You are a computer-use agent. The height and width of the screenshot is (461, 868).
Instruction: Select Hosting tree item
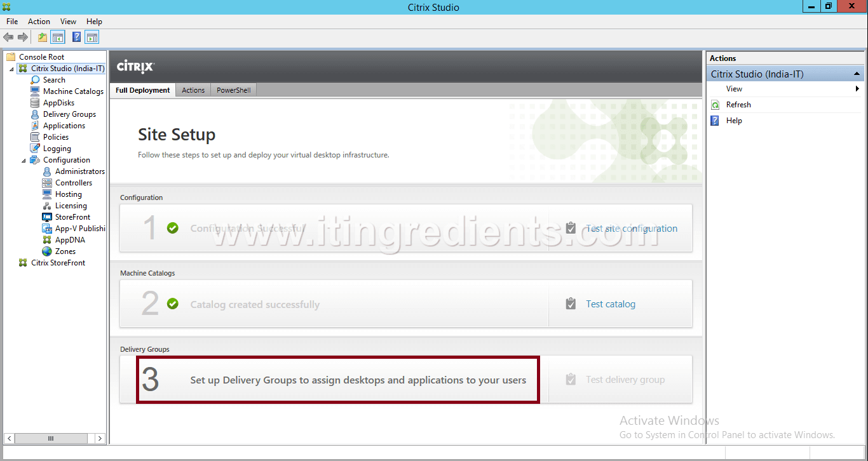click(x=68, y=194)
